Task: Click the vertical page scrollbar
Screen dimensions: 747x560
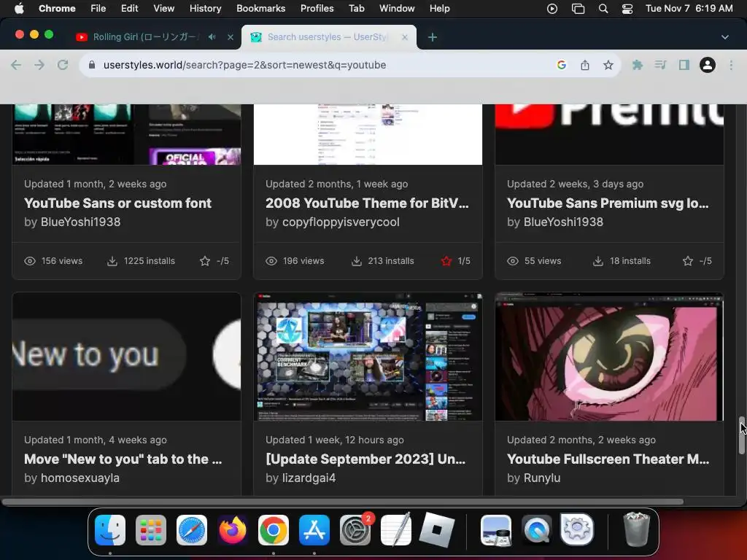Action: 742,436
